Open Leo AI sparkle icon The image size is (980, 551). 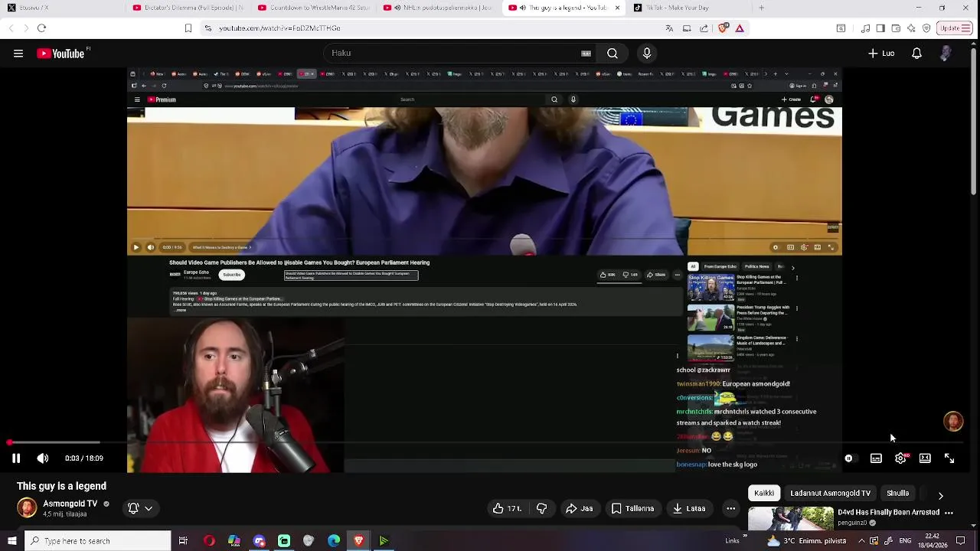coord(911,28)
